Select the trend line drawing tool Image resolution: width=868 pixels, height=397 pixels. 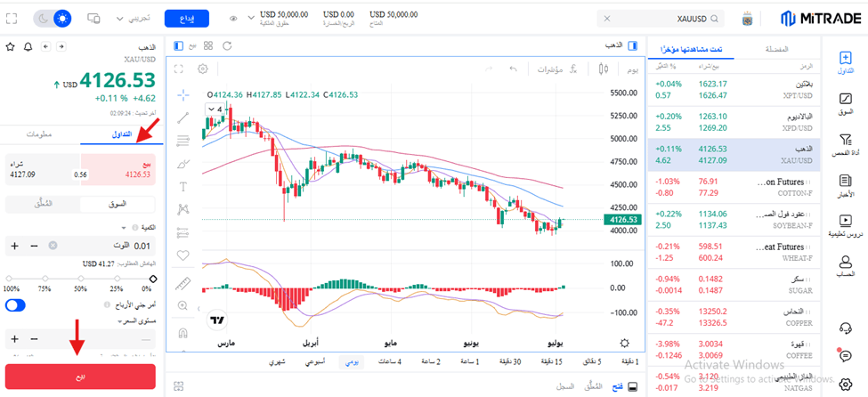coord(183,117)
